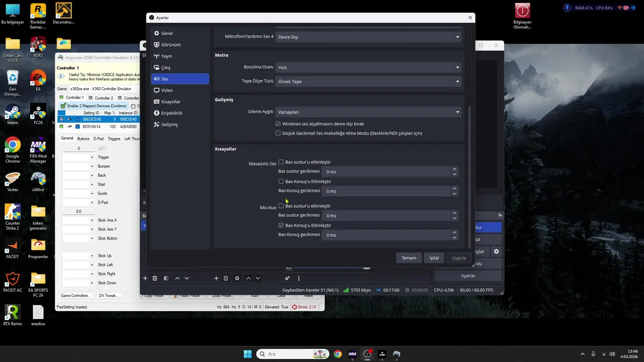
Task: Click the Ses speaker icon in sidebar
Action: pyautogui.click(x=156, y=79)
